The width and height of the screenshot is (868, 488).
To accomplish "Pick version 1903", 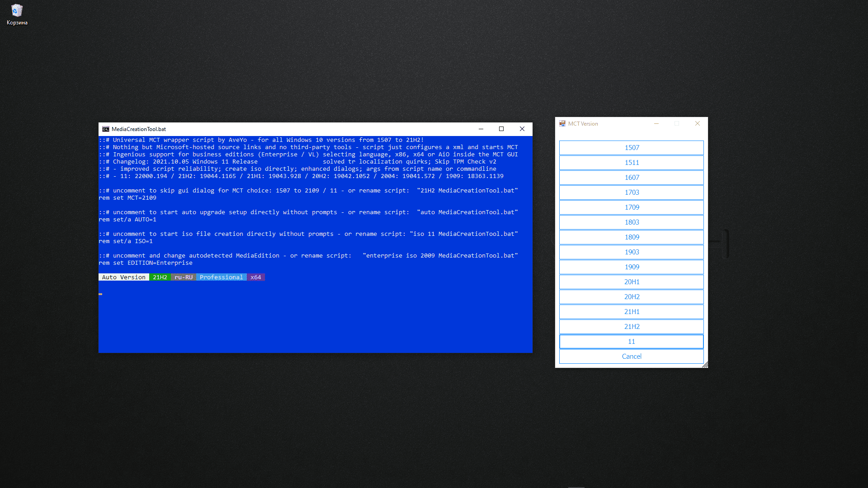I will point(632,252).
